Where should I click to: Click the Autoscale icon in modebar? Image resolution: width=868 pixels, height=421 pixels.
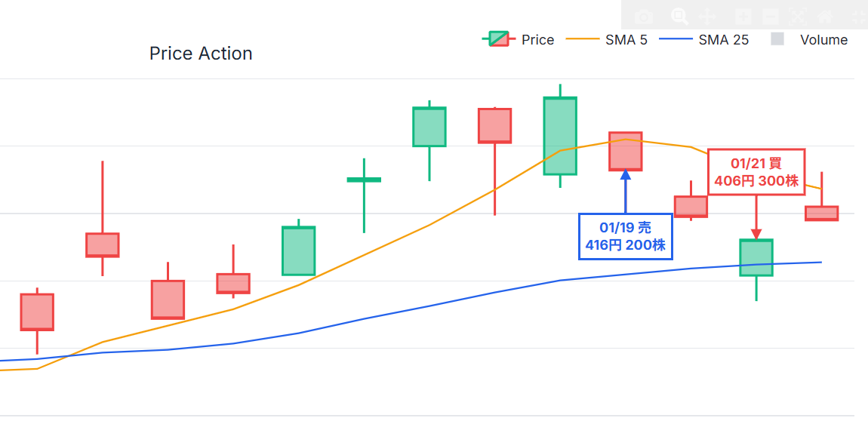click(x=798, y=16)
